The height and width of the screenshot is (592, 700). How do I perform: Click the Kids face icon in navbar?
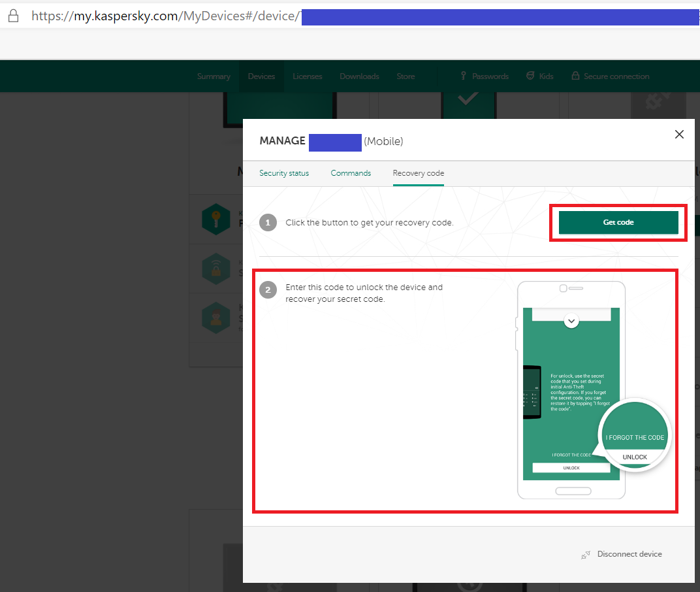[x=530, y=76]
